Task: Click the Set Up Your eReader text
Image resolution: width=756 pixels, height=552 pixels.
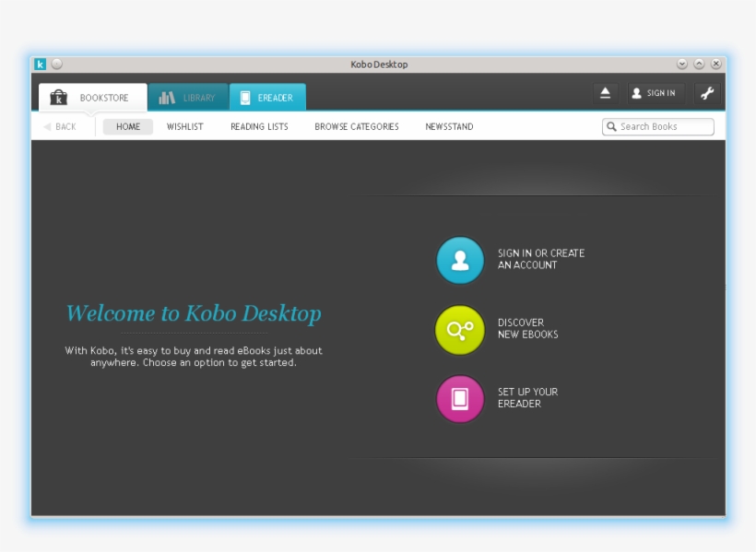Action: [x=527, y=398]
